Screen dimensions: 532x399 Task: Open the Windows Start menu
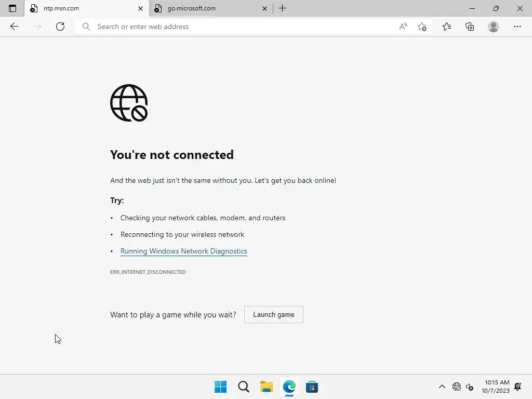(220, 387)
